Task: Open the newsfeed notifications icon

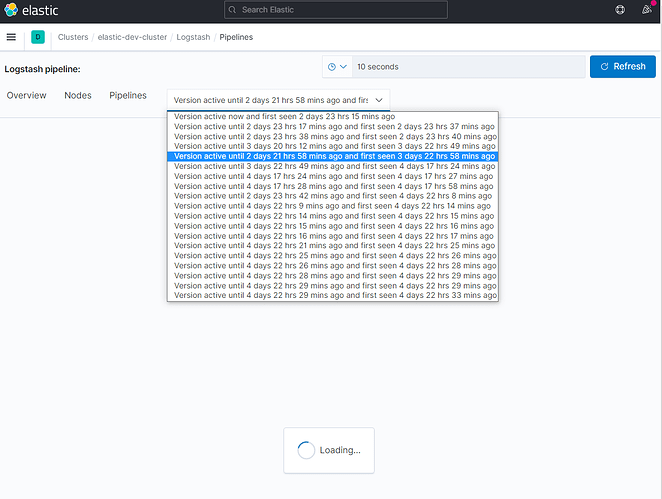Action: pos(646,10)
